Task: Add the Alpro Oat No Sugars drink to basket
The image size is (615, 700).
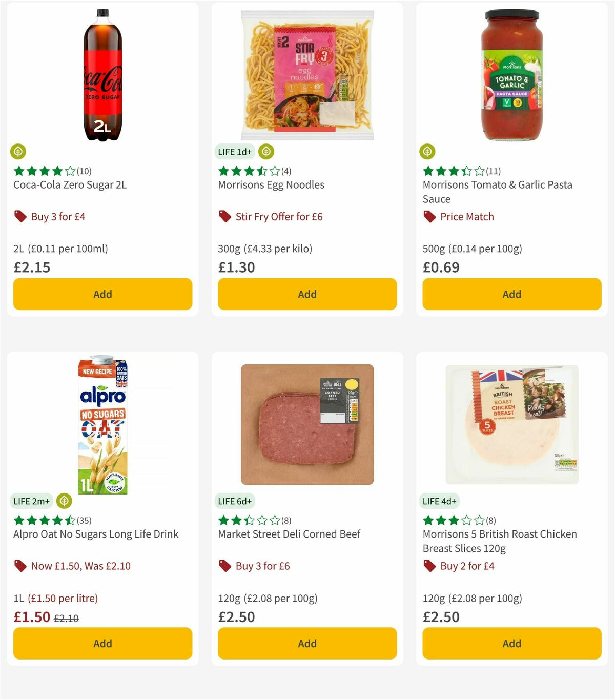Action: [102, 643]
